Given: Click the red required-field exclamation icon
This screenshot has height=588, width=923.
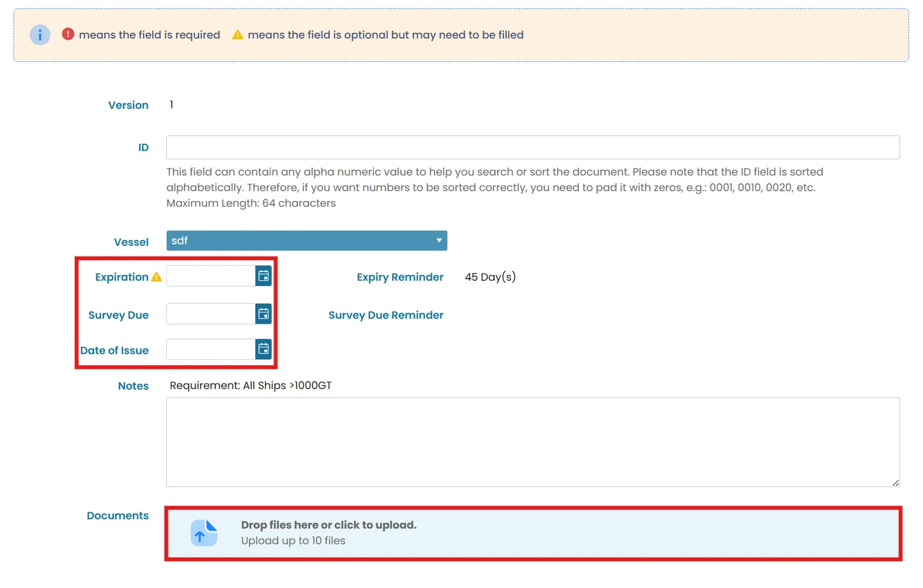Looking at the screenshot, I should [x=68, y=34].
